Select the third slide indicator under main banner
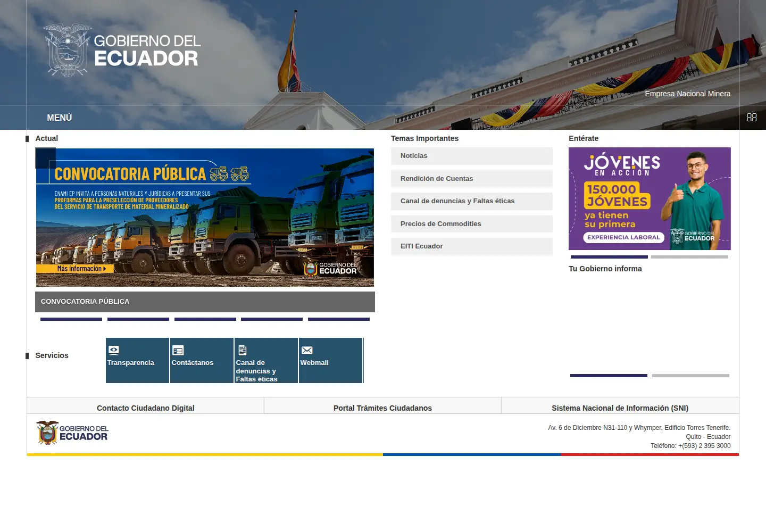This screenshot has height=532, width=766. (x=205, y=319)
